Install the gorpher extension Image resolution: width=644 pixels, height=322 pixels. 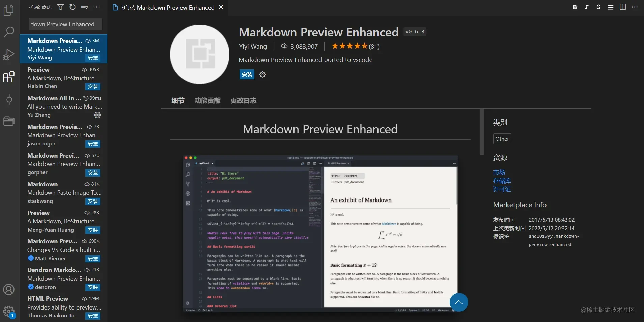pos(93,172)
